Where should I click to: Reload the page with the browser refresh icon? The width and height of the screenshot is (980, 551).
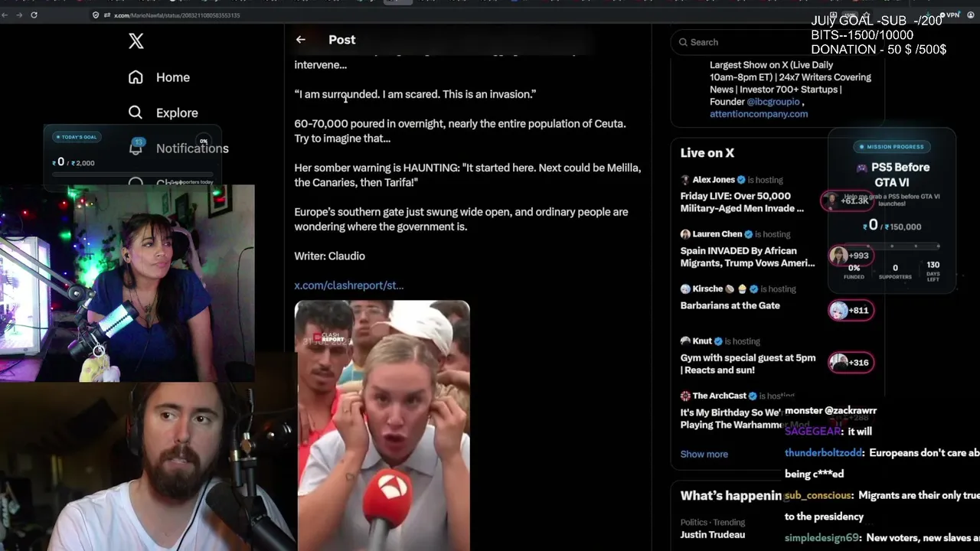click(x=34, y=15)
